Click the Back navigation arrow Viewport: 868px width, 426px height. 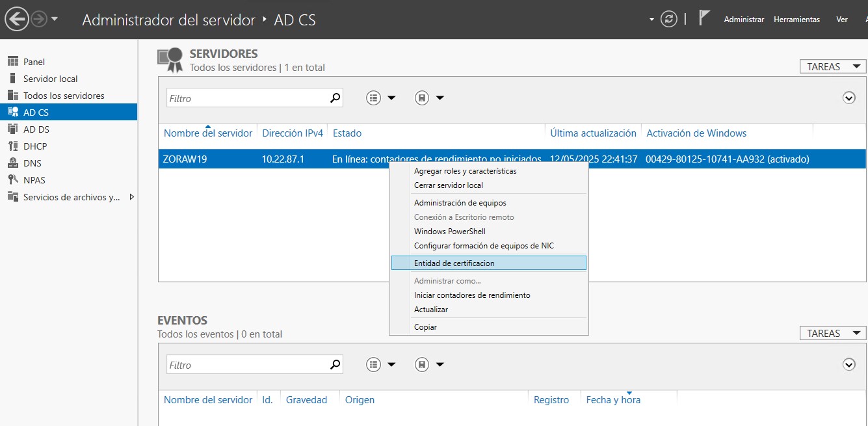point(16,20)
